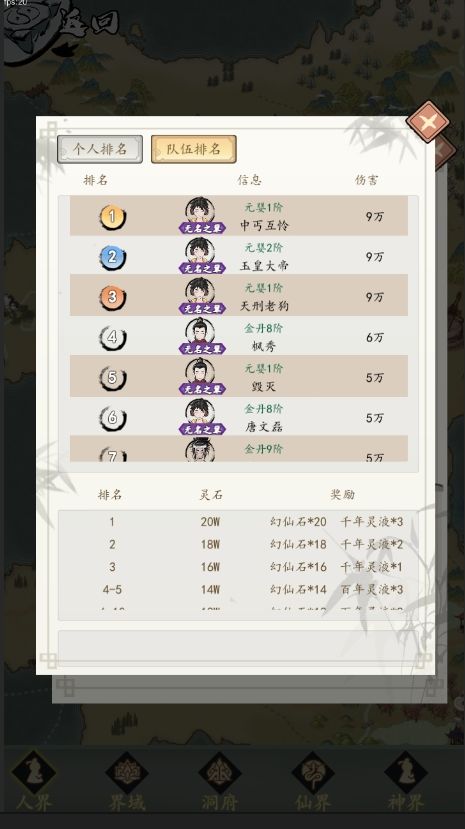Tap the gold rank 1 medal
The height and width of the screenshot is (829, 465).
112,217
